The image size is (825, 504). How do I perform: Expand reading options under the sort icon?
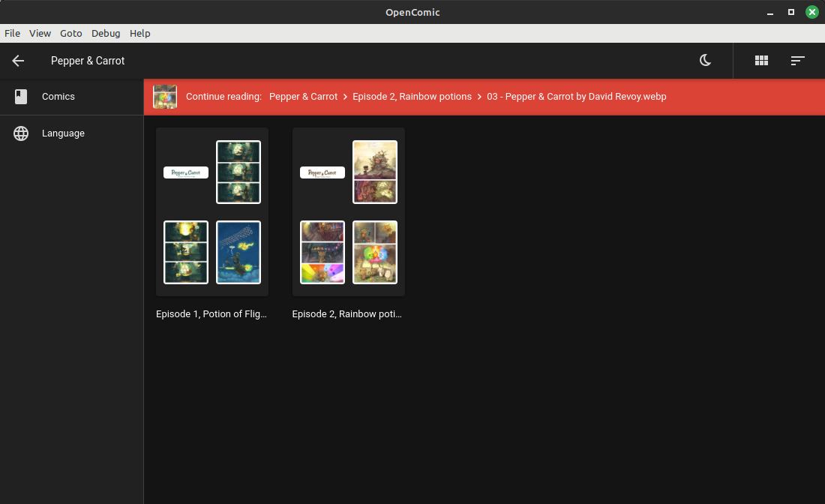[798, 61]
